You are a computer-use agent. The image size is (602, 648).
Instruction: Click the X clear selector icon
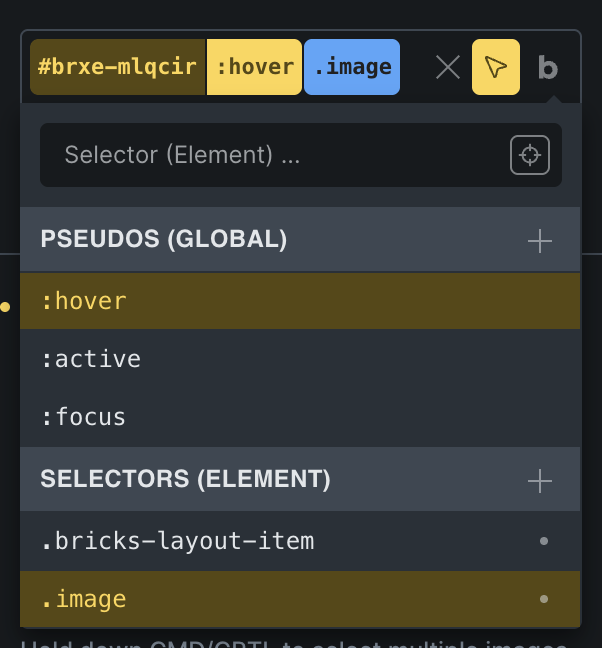(x=448, y=67)
